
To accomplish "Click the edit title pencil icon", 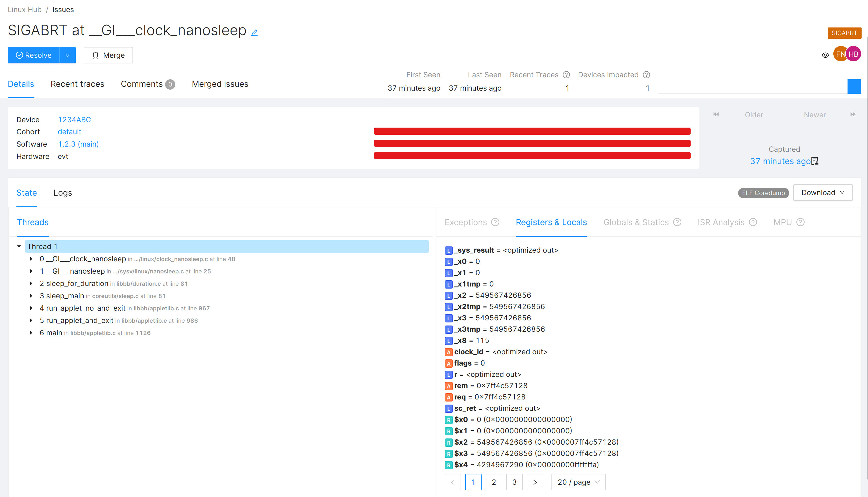I will pos(254,32).
